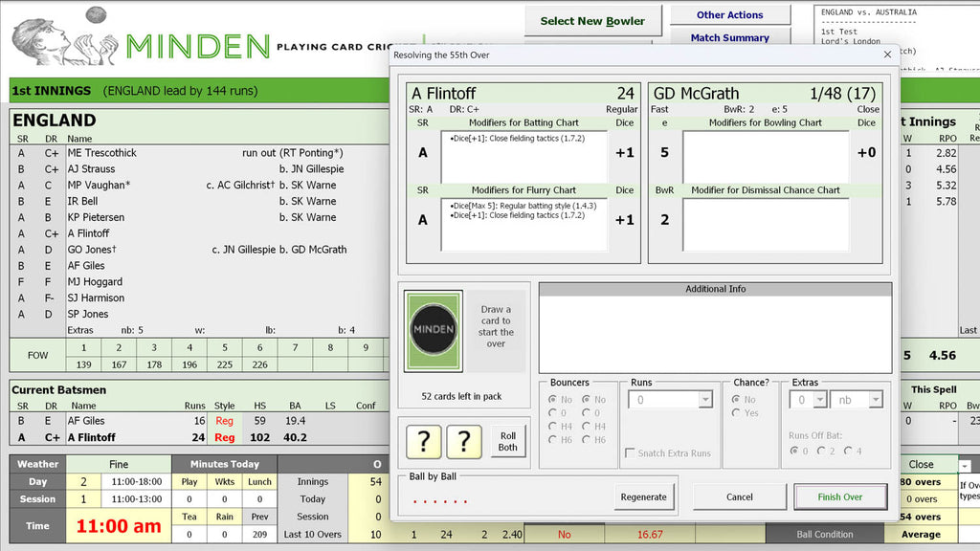Image resolution: width=980 pixels, height=551 pixels.
Task: Open the nb extras type dropdown
Action: tap(876, 399)
